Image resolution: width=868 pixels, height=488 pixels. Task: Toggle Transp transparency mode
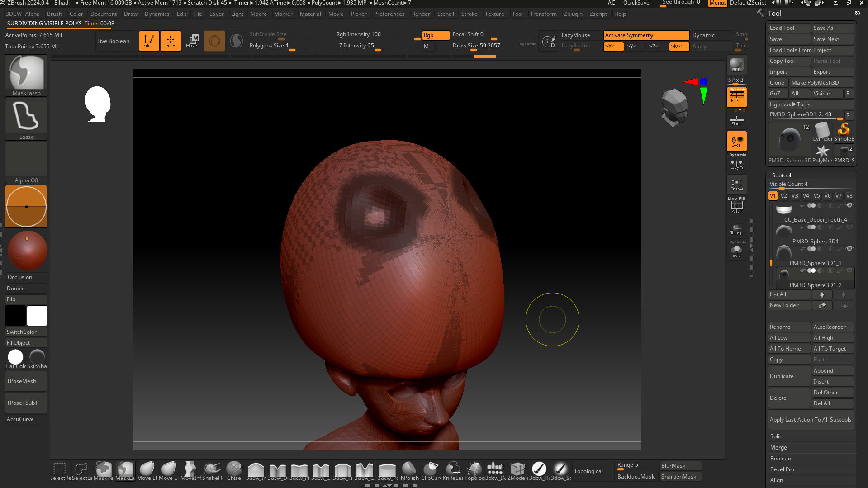click(736, 228)
